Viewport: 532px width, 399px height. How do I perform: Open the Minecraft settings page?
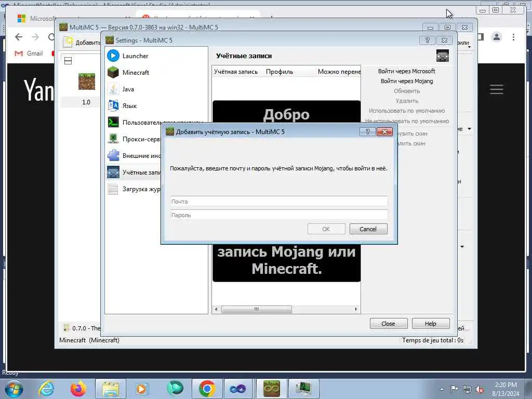pyautogui.click(x=136, y=73)
